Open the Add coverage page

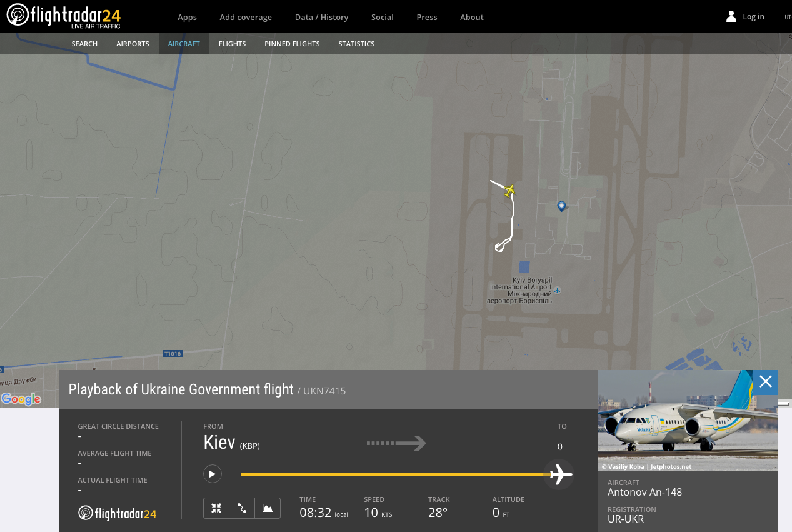tap(246, 17)
